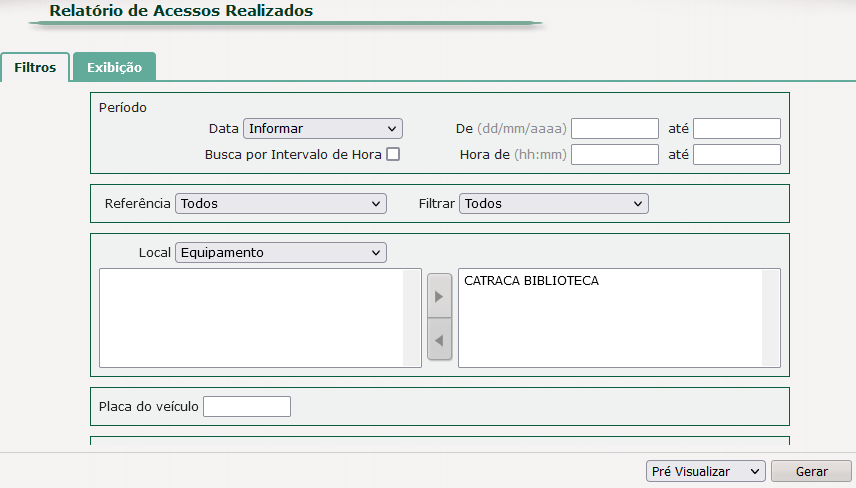Click the end date field after 'até'
The width and height of the screenshot is (856, 488).
click(x=737, y=129)
